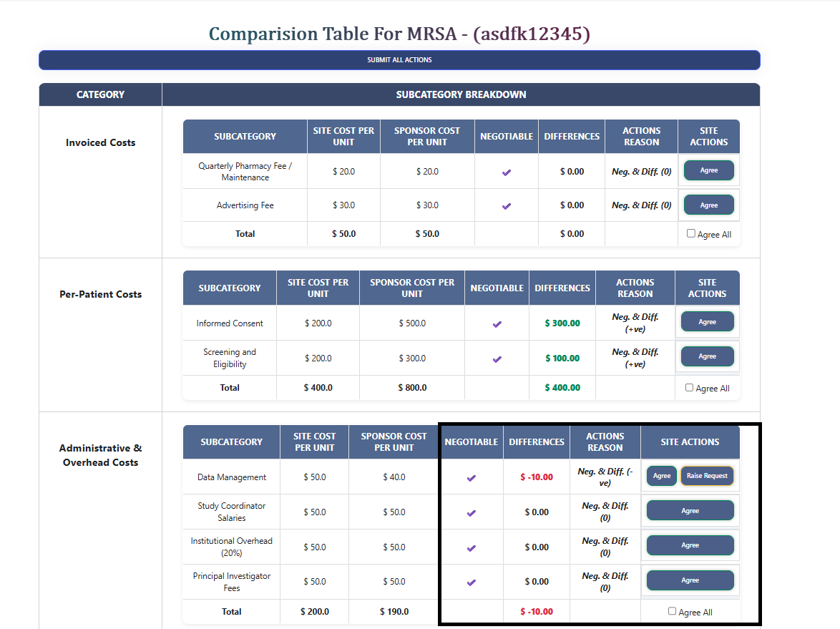Toggle negotiable checkmark for Data Management
Viewport: 840px width, 629px height.
471,476
